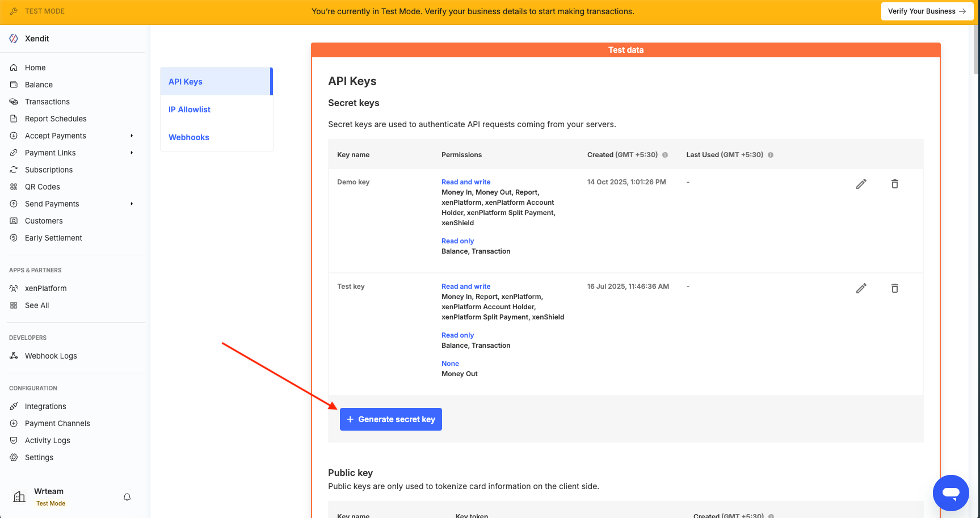Delete the Demo key with trash icon
This screenshot has width=980, height=518.
point(894,184)
